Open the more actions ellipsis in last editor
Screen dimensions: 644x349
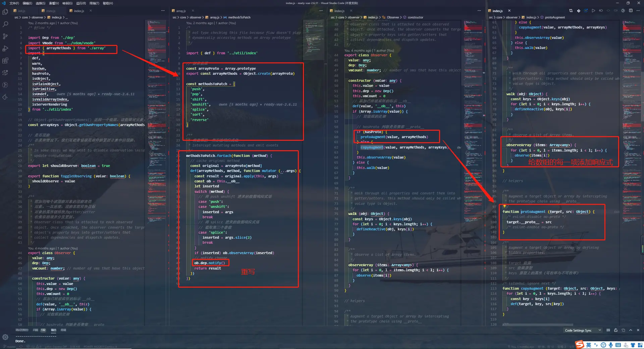pyautogui.click(x=638, y=11)
